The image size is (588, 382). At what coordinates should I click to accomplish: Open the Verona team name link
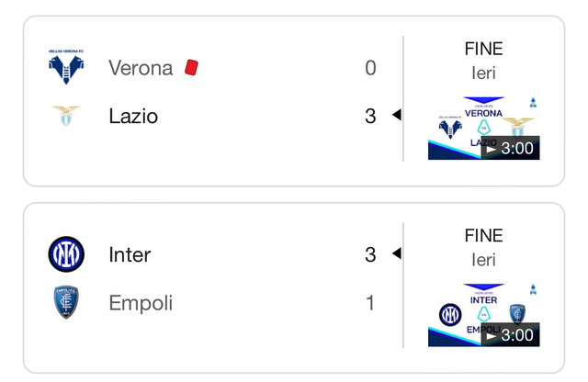pyautogui.click(x=141, y=68)
